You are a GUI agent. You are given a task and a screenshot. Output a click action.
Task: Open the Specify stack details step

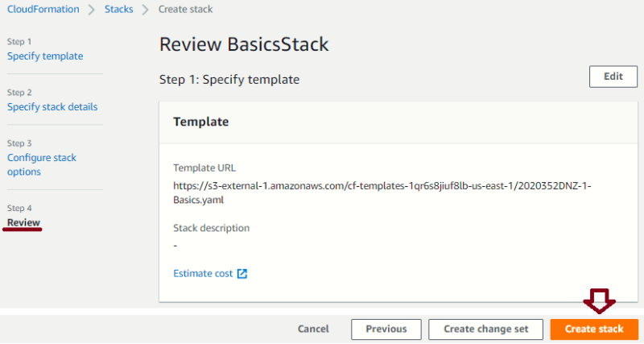click(x=52, y=107)
